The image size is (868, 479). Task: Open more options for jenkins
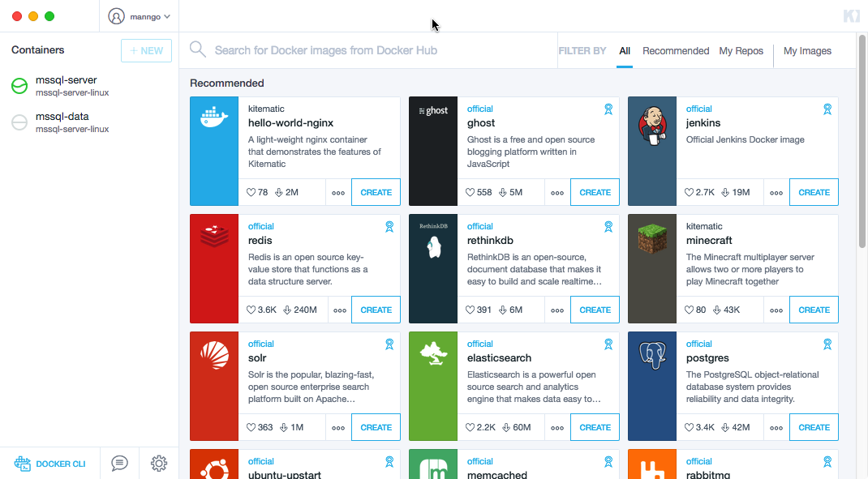tap(776, 193)
